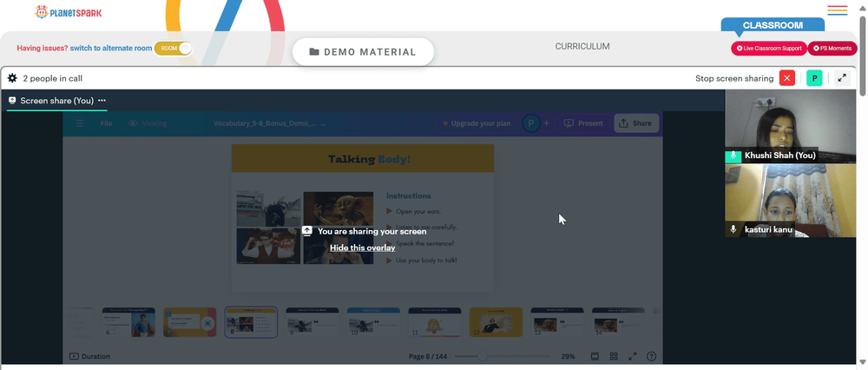Open the DEMO MATERIAL tab
Screen dimensions: 868x370
[x=363, y=52]
